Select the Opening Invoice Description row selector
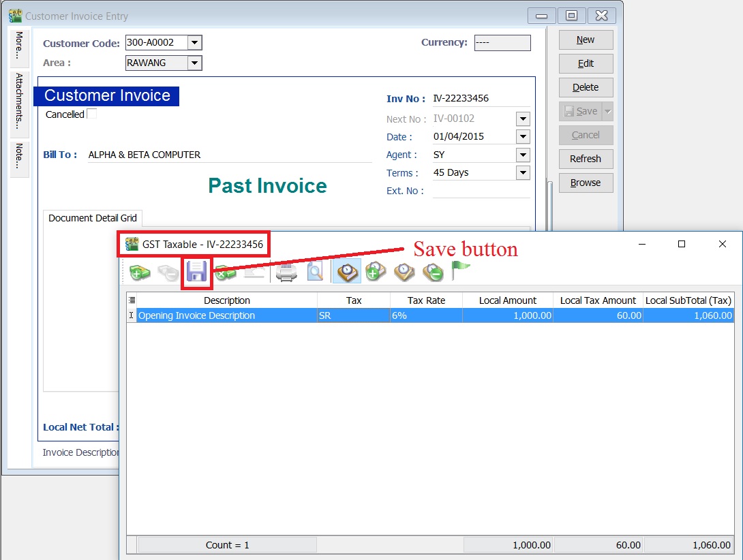Image resolution: width=743 pixels, height=560 pixels. tap(130, 315)
